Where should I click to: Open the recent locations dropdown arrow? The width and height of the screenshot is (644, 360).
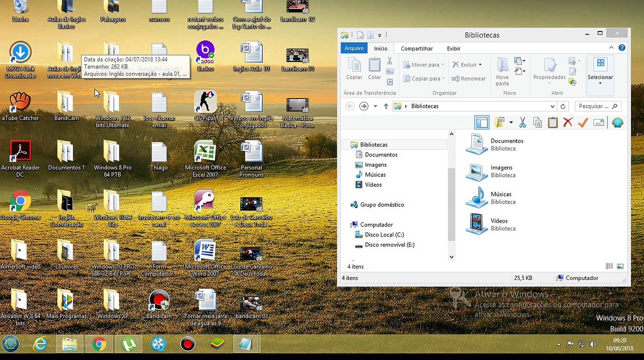[x=375, y=106]
